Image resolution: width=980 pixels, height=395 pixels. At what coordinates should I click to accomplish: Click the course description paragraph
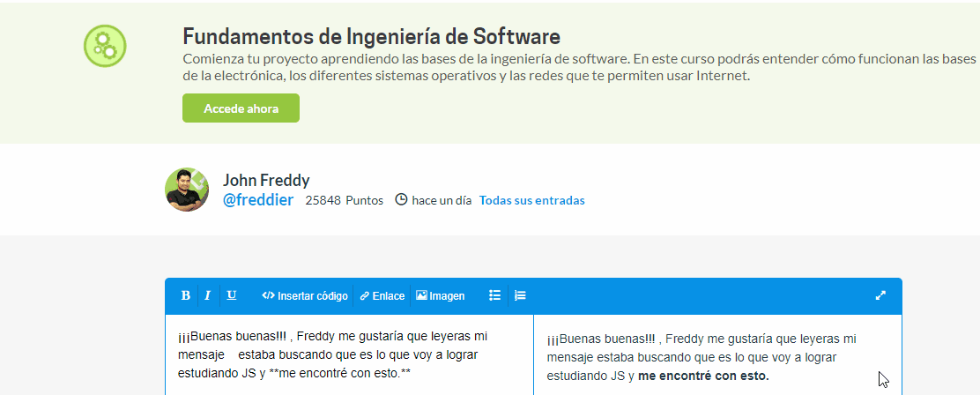click(x=579, y=68)
